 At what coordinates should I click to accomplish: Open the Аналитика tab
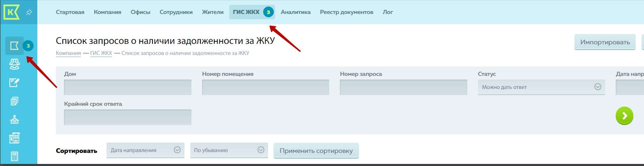(x=296, y=12)
